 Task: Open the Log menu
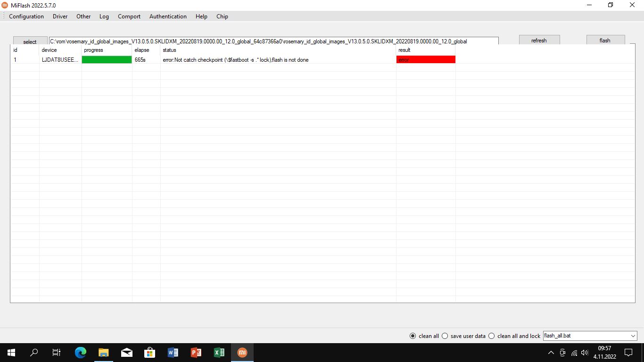[104, 16]
